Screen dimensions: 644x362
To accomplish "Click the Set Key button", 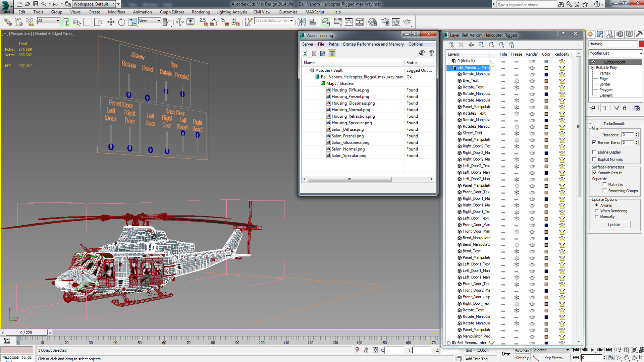I will coord(522,358).
